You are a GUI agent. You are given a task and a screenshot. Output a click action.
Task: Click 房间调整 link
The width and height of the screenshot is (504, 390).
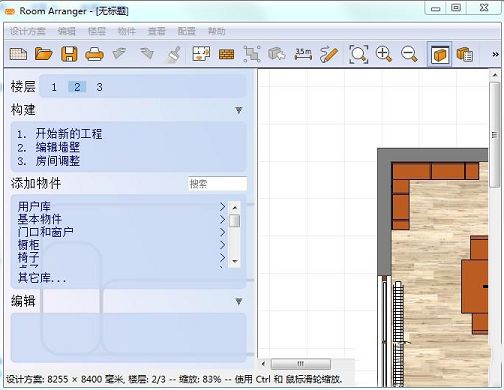pyautogui.click(x=58, y=161)
